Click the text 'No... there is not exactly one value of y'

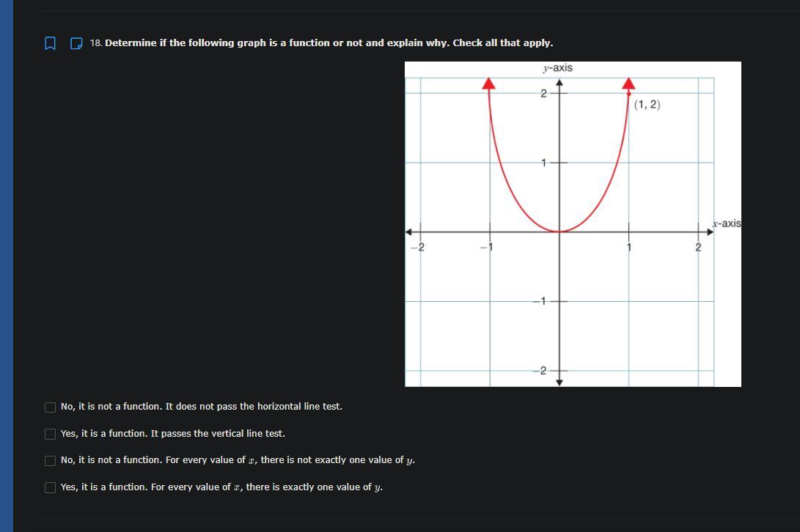(x=238, y=460)
